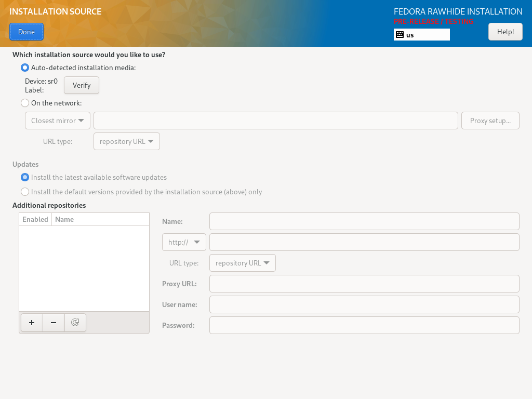Click the Password input field
Viewport: 532px width, 399px height.
(364, 325)
